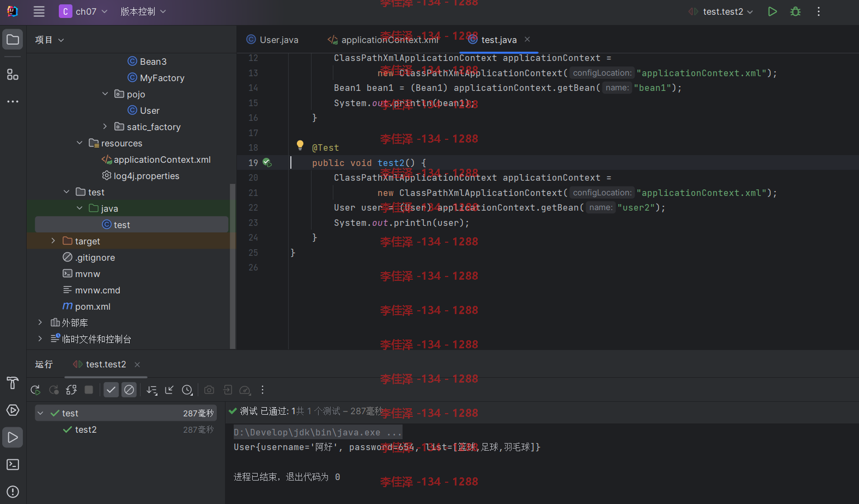The width and height of the screenshot is (859, 504).
Task: Click D:\Develop\jdk\bin\java.exe folded command
Action: 318,432
